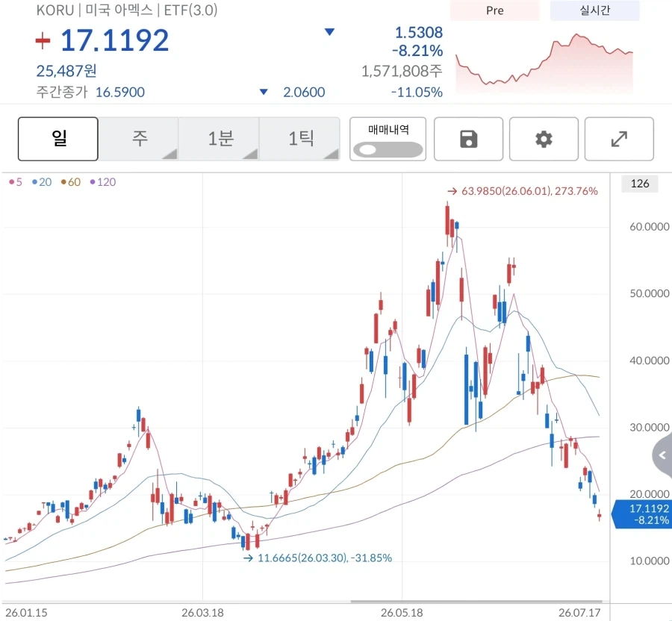This screenshot has height=621, width=672.
Task: Click the horizontal chart scrollbar
Action: click(476, 602)
